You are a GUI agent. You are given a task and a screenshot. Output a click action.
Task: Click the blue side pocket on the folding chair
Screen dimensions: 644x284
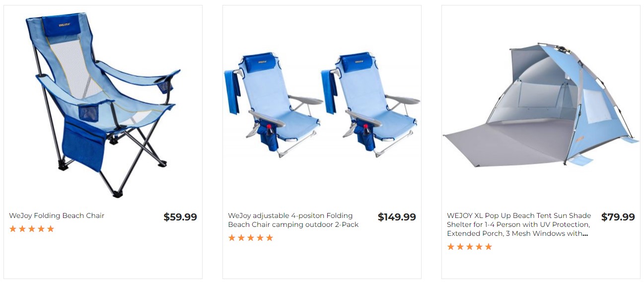pos(84,144)
